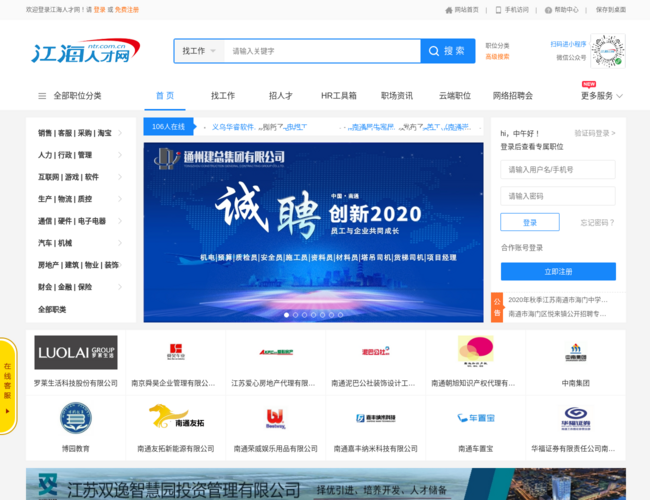Click the 通州建总集团 banner image
Image resolution: width=650 pixels, height=500 pixels.
(313, 232)
